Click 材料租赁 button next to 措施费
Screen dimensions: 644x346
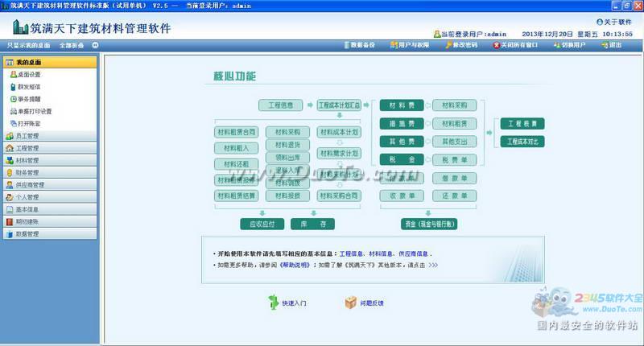tap(455, 124)
